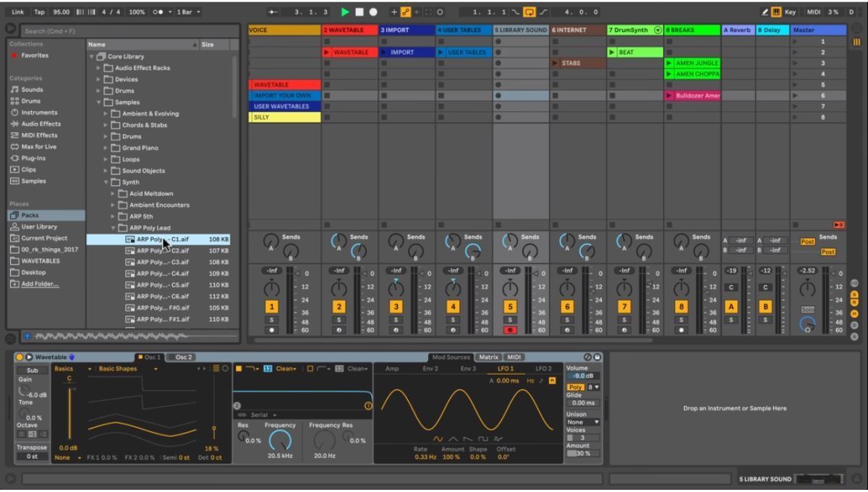Deactivate track 3 using its number button
This screenshot has height=492, width=868.
(x=396, y=307)
